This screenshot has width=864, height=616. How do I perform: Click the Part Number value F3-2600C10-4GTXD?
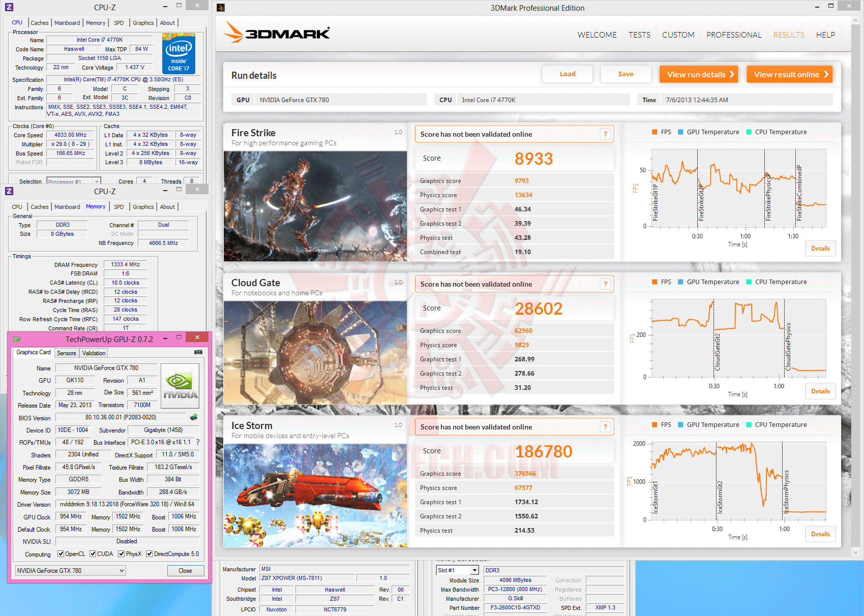pos(515,607)
